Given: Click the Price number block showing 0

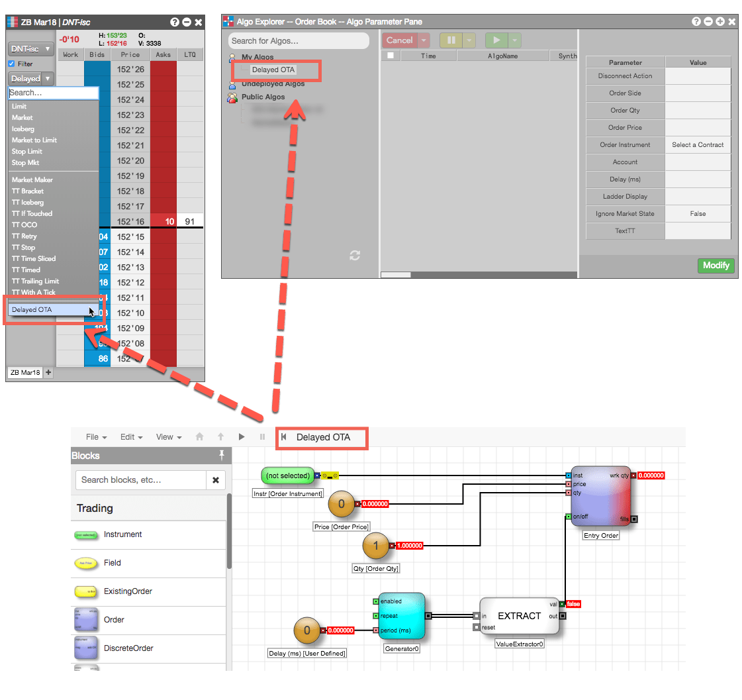Looking at the screenshot, I should point(342,504).
